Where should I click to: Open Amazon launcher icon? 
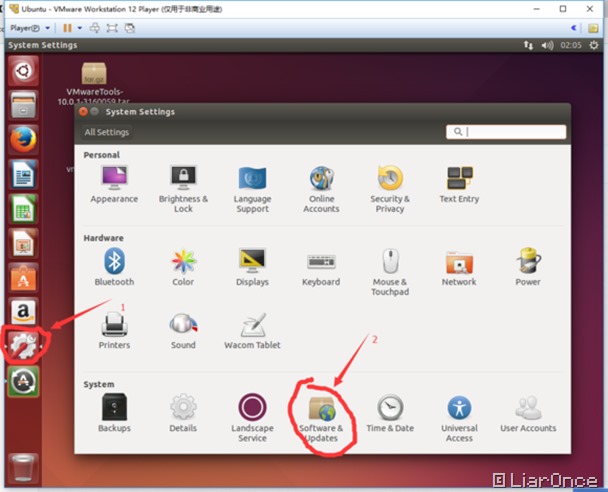click(23, 312)
